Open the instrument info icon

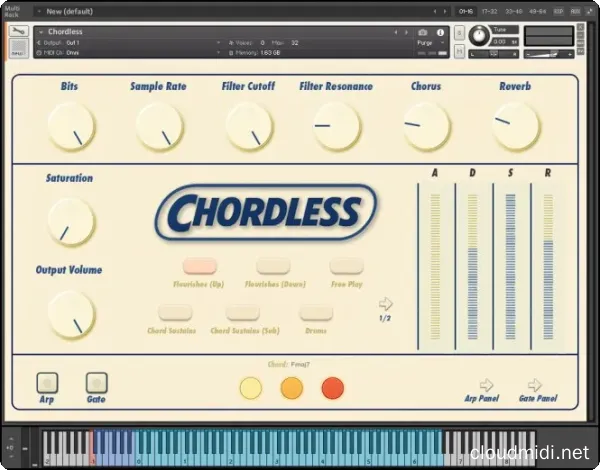coord(440,32)
